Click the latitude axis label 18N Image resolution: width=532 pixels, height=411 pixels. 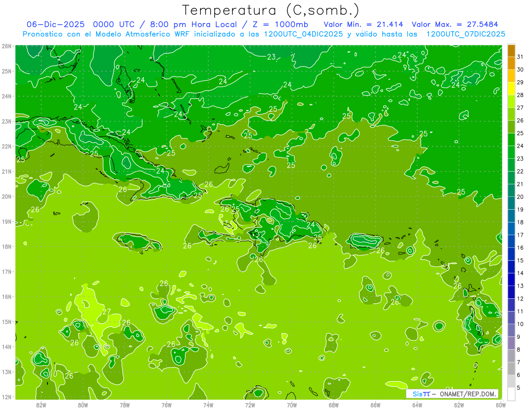[6, 247]
